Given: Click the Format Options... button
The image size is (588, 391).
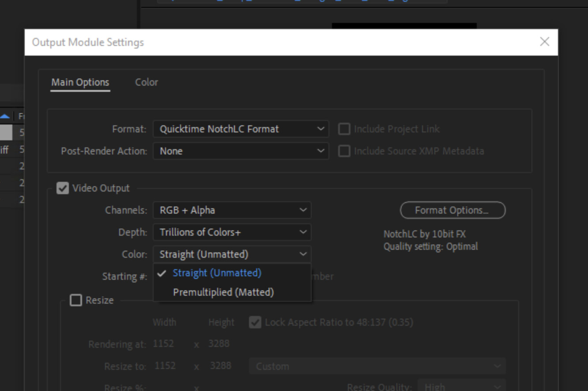Looking at the screenshot, I should [x=452, y=210].
